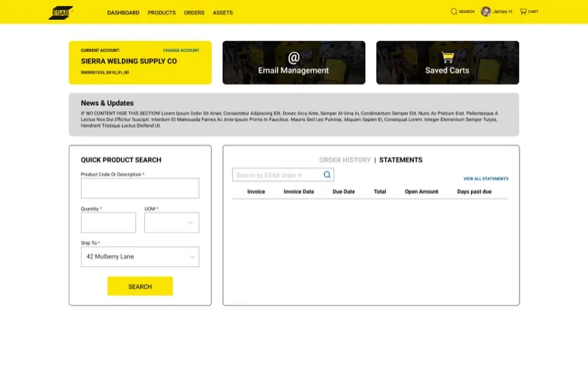Select the Statements tab

[401, 160]
